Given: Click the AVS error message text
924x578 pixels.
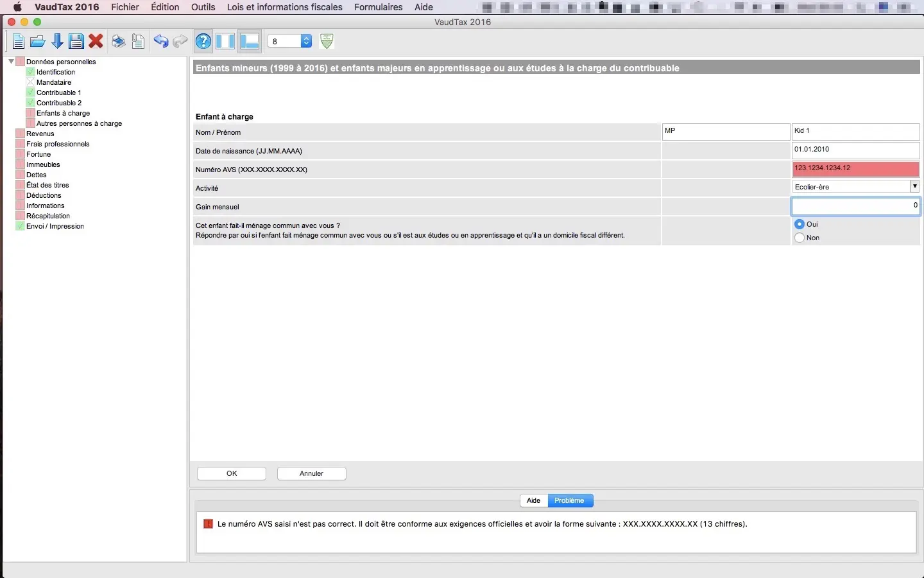Looking at the screenshot, I should tap(483, 524).
